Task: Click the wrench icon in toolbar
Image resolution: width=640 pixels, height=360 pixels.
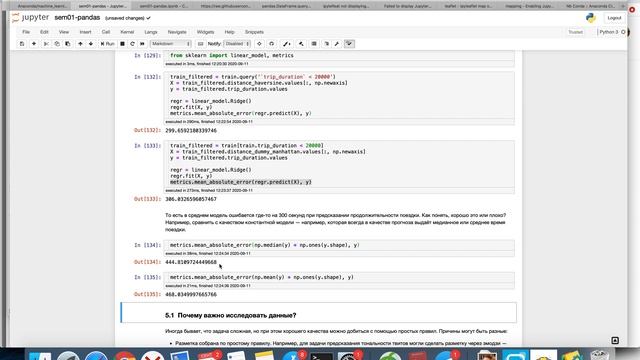Action: (337, 44)
